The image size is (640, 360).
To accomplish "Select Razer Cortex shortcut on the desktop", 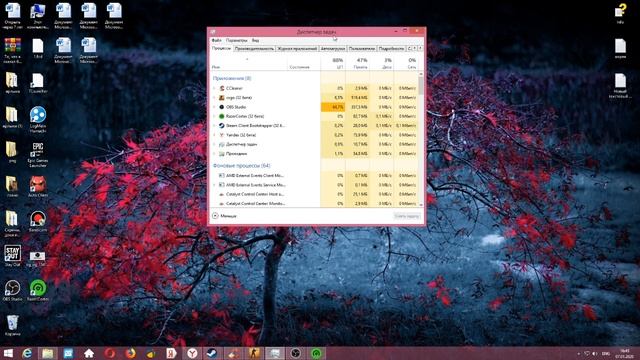I will 38,291.
